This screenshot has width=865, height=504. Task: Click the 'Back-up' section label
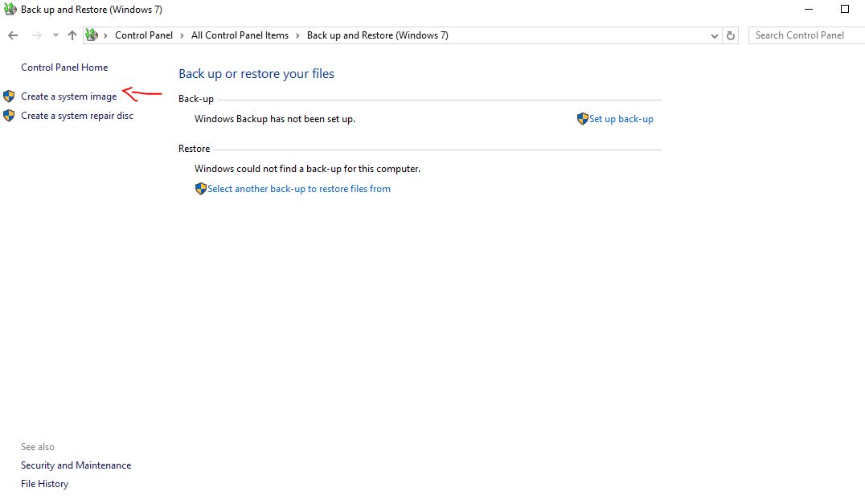tap(196, 99)
